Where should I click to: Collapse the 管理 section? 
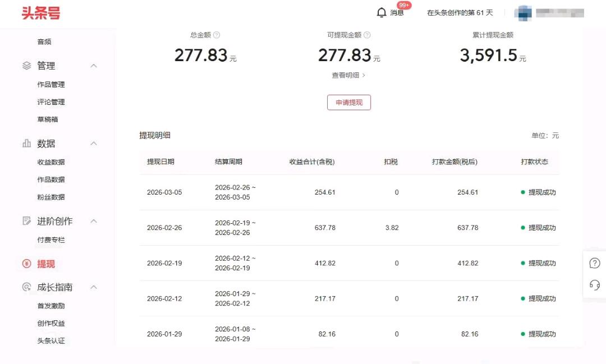[x=94, y=65]
